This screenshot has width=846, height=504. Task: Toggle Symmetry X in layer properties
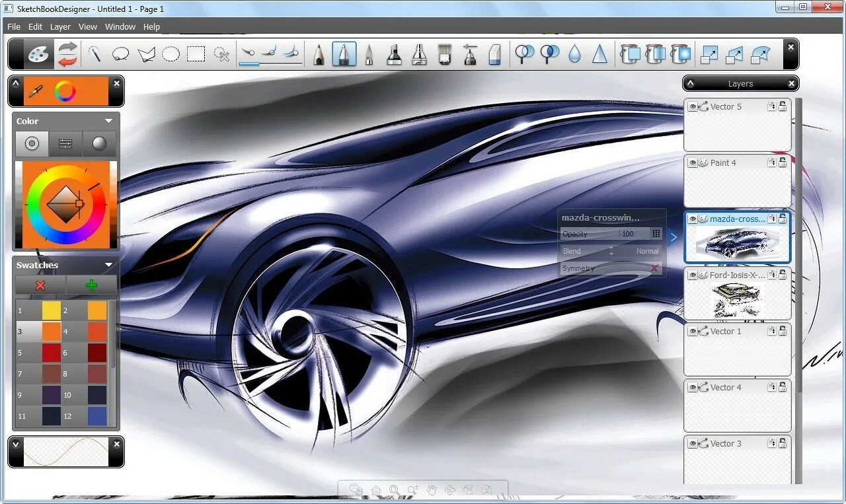pyautogui.click(x=654, y=268)
